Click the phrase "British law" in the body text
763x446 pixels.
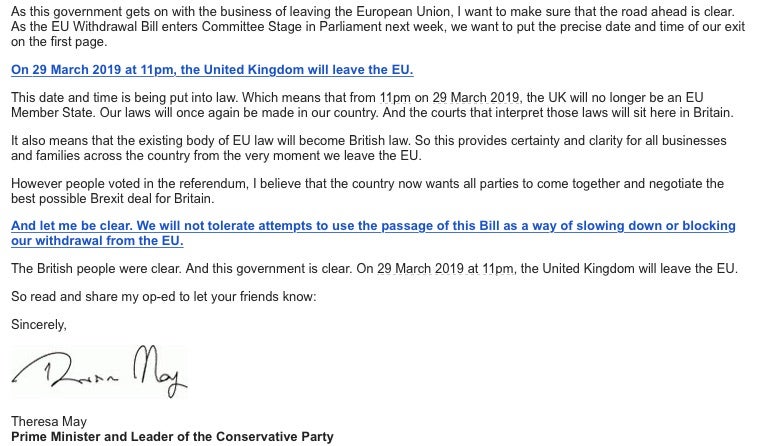380,141
